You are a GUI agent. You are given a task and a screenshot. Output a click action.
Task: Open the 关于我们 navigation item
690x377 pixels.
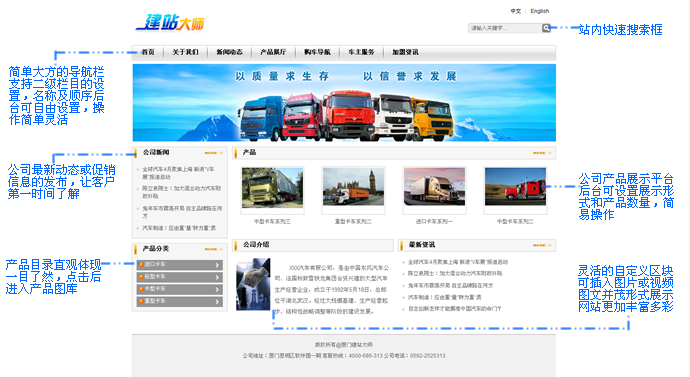185,52
